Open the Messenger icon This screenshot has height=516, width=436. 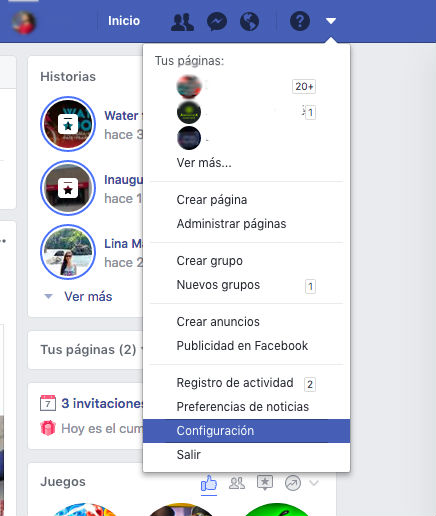tap(217, 22)
